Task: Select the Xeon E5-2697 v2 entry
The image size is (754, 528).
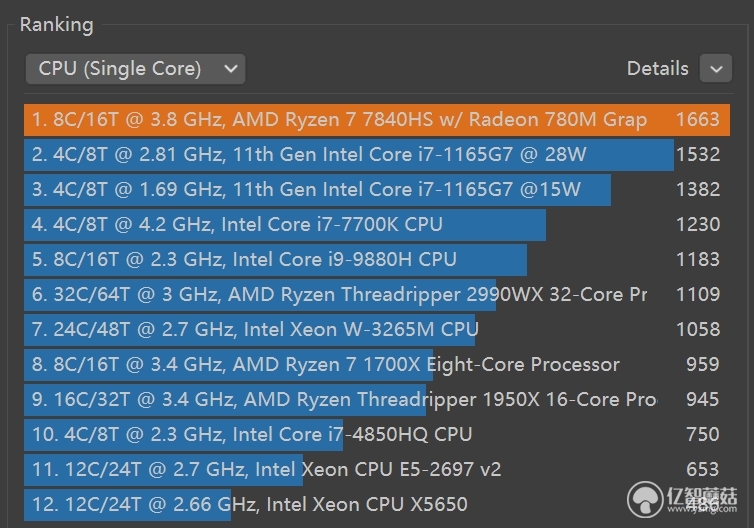Action: coord(377,470)
